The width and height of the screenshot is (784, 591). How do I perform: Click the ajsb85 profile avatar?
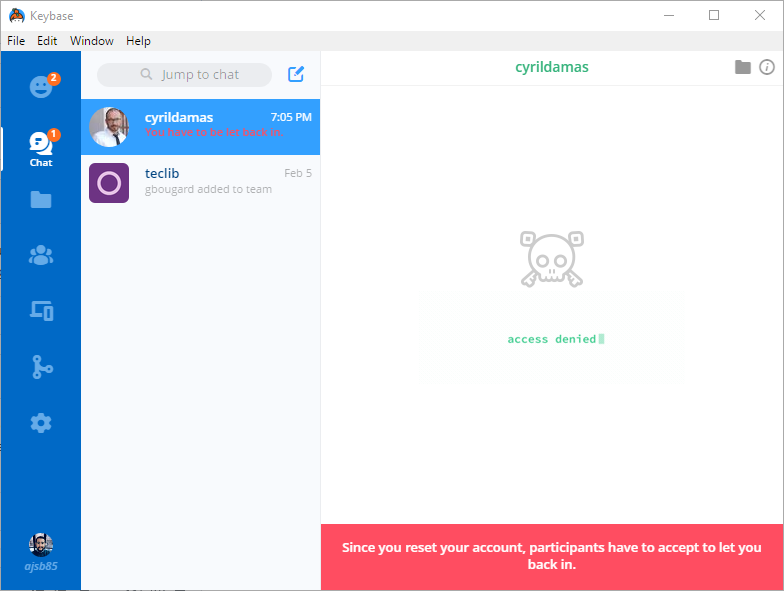(41, 545)
